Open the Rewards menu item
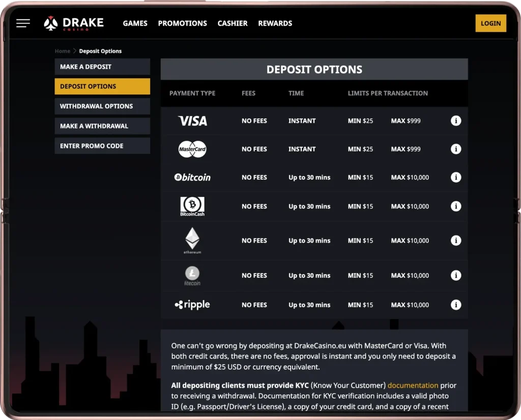The width and height of the screenshot is (521, 420). point(275,23)
